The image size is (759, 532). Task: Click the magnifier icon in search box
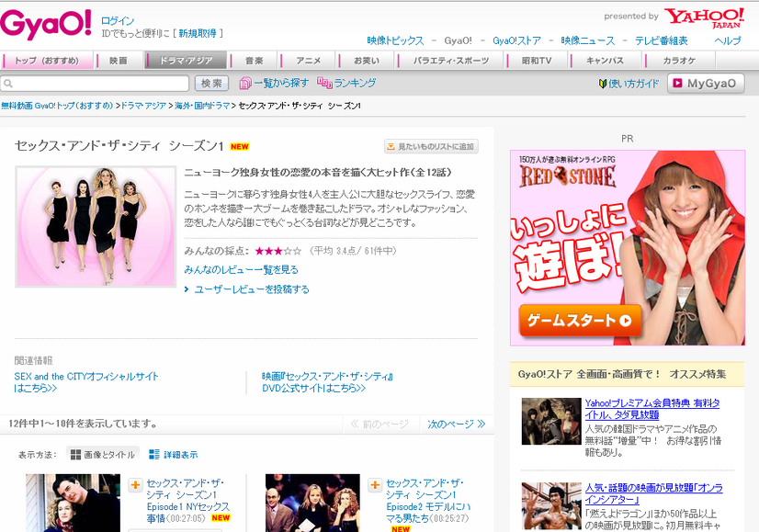click(7, 84)
